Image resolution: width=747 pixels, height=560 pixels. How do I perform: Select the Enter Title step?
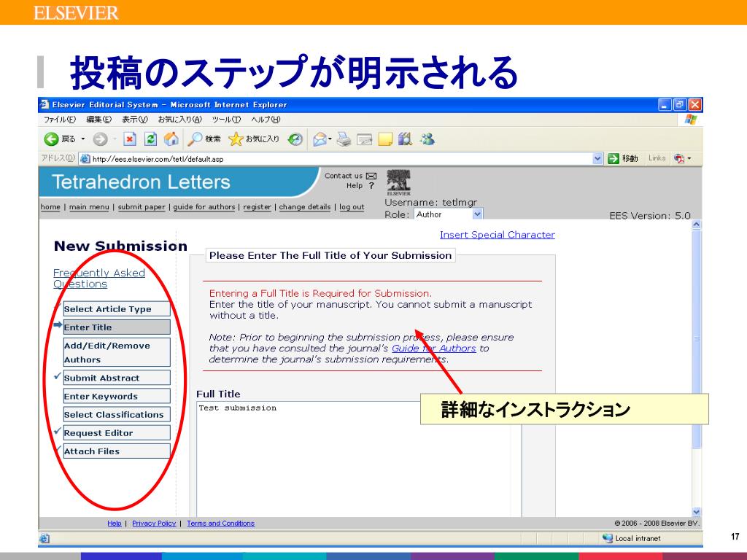117,327
